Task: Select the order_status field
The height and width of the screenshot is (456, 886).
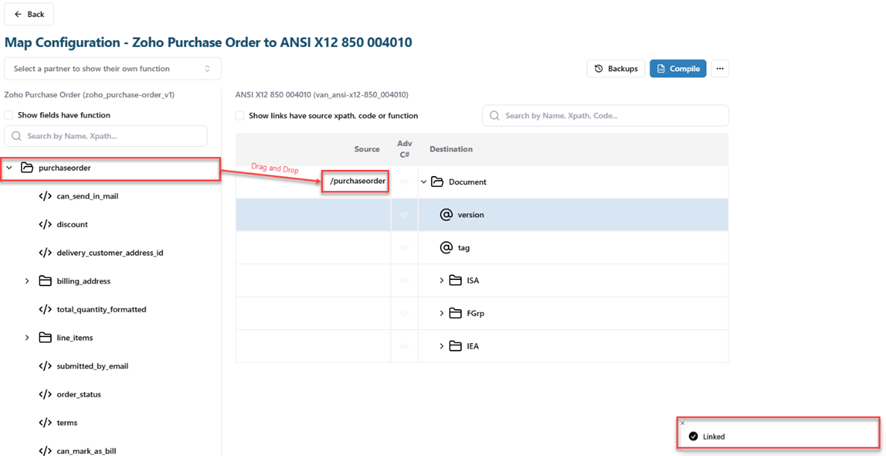Action: tap(79, 394)
